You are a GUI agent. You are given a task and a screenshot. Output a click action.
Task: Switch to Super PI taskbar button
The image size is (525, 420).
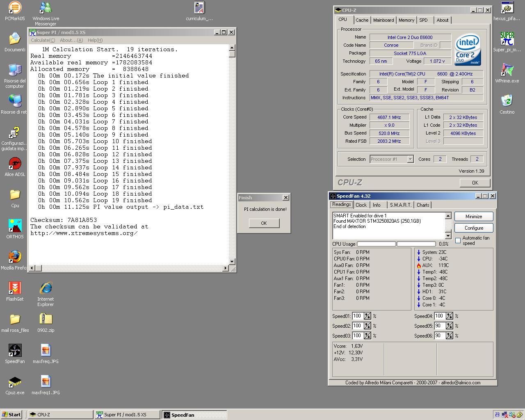click(x=127, y=415)
